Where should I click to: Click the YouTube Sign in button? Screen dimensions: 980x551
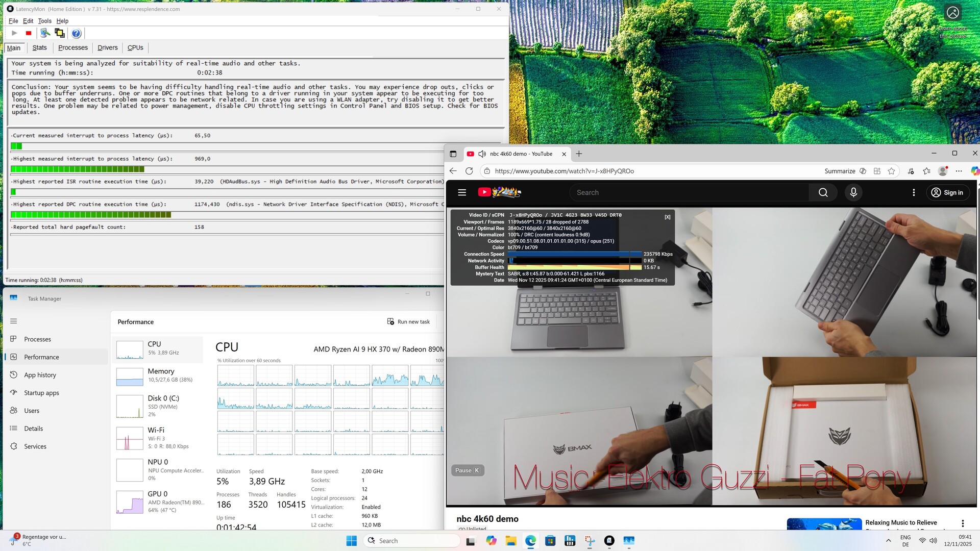pyautogui.click(x=947, y=192)
